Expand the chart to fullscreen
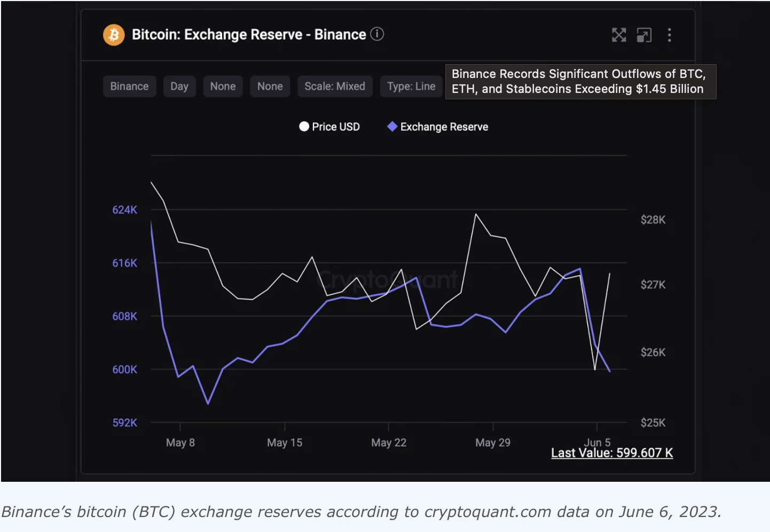Viewport: 770px width, 532px height. [x=619, y=35]
